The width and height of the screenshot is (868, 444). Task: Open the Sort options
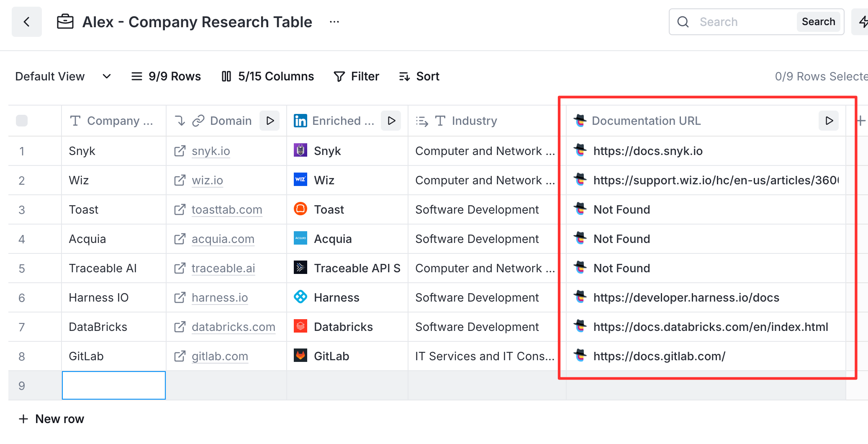419,76
